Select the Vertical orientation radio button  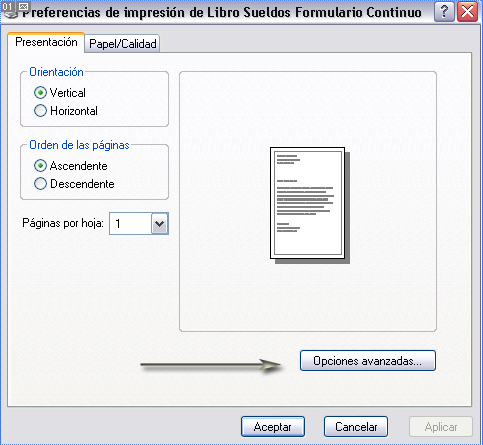(x=40, y=93)
